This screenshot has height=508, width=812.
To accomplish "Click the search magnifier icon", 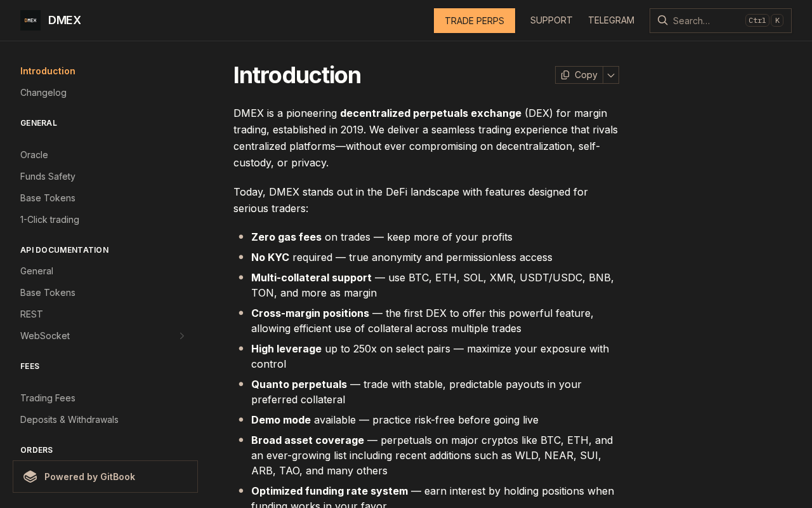I will click(662, 20).
